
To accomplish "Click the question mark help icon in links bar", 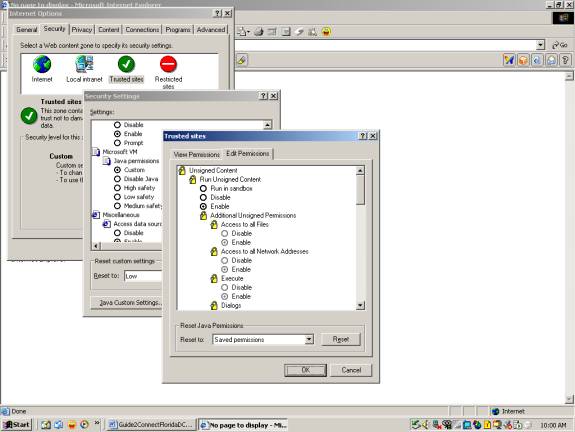I will (x=565, y=60).
